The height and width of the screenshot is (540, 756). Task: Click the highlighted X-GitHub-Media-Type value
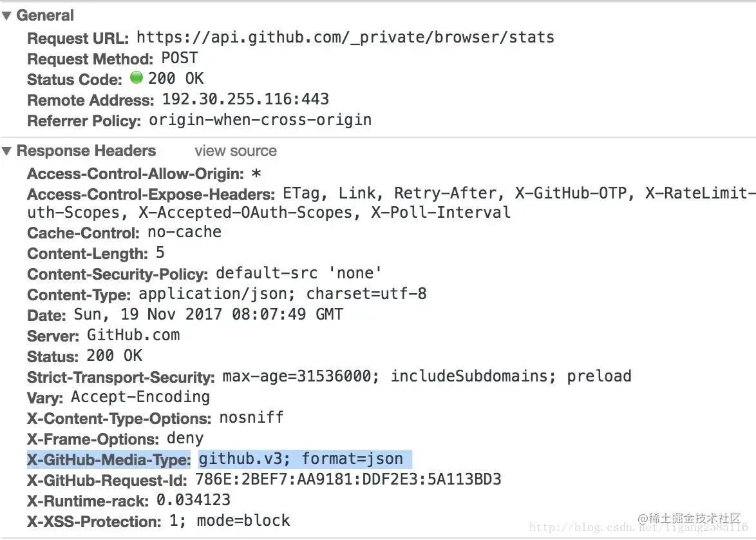click(x=301, y=459)
